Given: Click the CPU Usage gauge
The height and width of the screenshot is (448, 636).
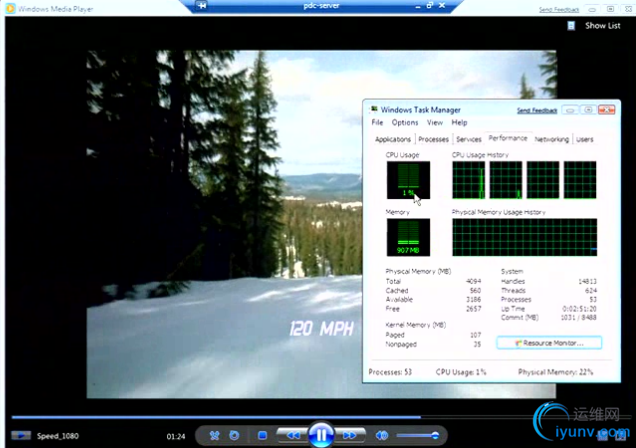Looking at the screenshot, I should click(x=408, y=180).
